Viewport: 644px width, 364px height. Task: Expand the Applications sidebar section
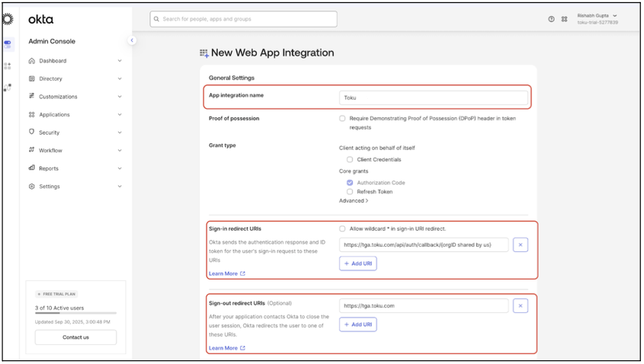pyautogui.click(x=75, y=114)
